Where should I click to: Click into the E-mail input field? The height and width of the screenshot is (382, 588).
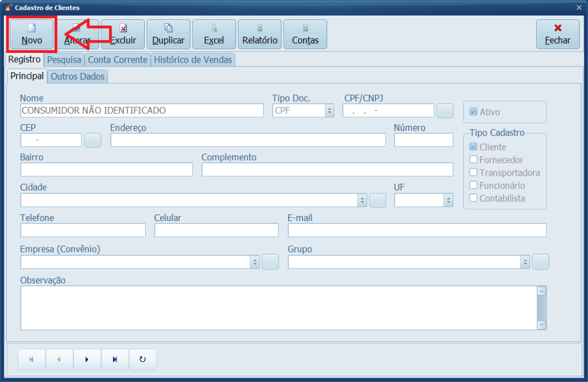tap(417, 230)
